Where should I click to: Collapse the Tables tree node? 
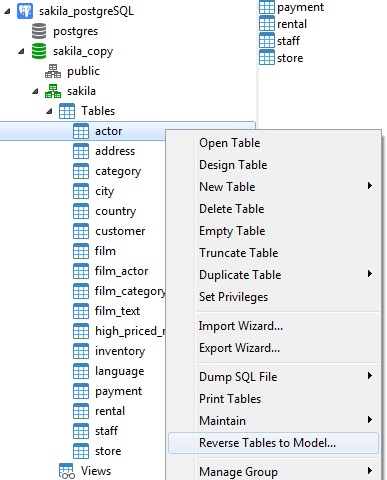(x=49, y=111)
